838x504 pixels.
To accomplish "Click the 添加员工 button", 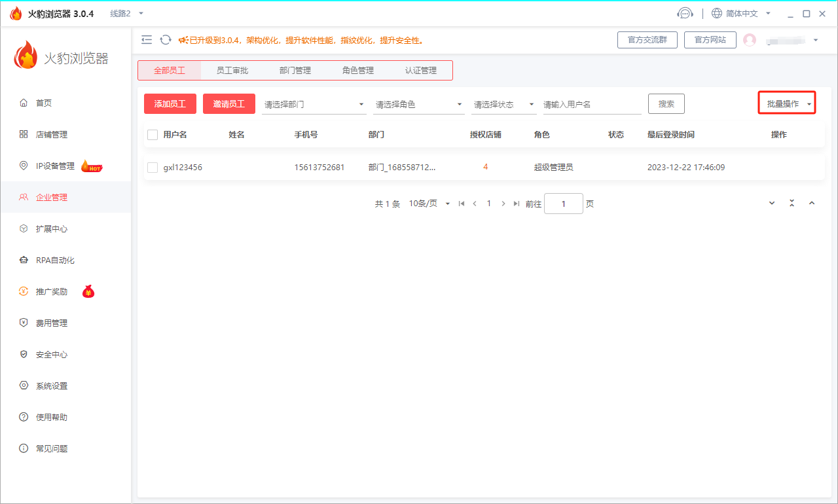I will click(170, 103).
